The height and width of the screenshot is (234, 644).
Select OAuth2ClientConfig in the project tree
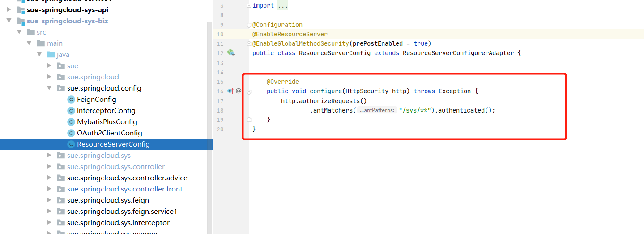click(109, 133)
